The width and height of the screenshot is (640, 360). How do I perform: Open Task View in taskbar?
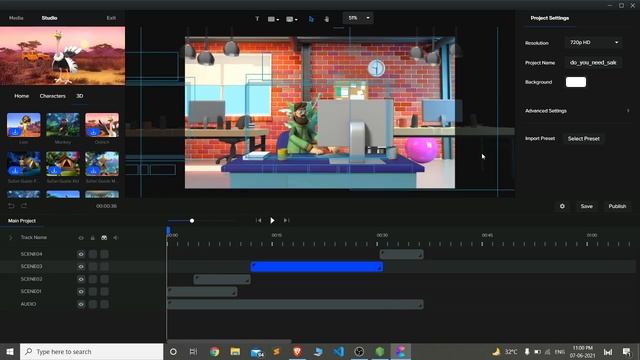tap(193, 351)
